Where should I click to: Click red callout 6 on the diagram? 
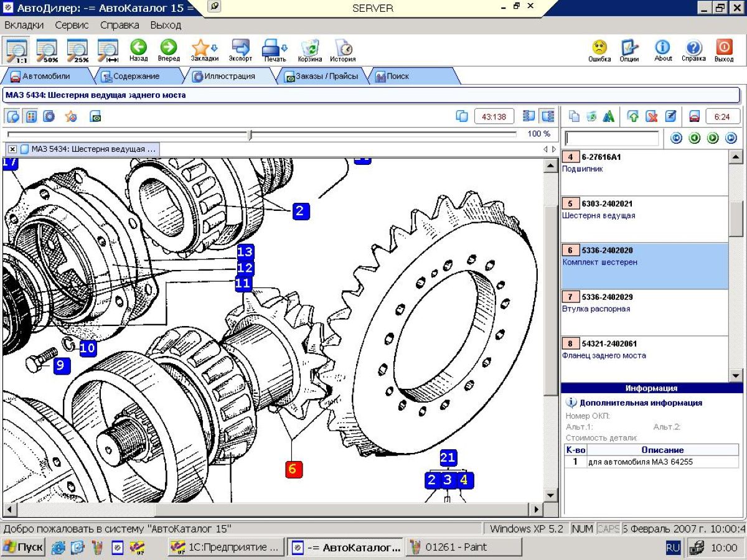pos(293,469)
